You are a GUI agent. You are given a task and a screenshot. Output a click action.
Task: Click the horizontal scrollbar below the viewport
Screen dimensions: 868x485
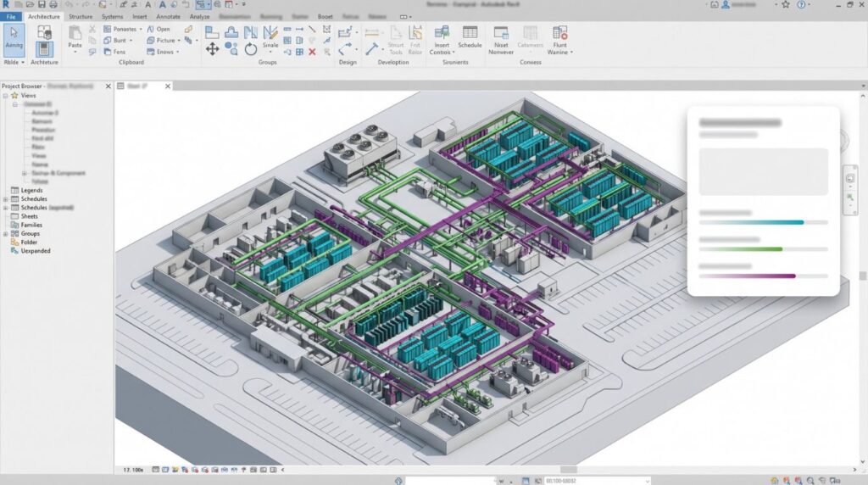pyautogui.click(x=570, y=470)
